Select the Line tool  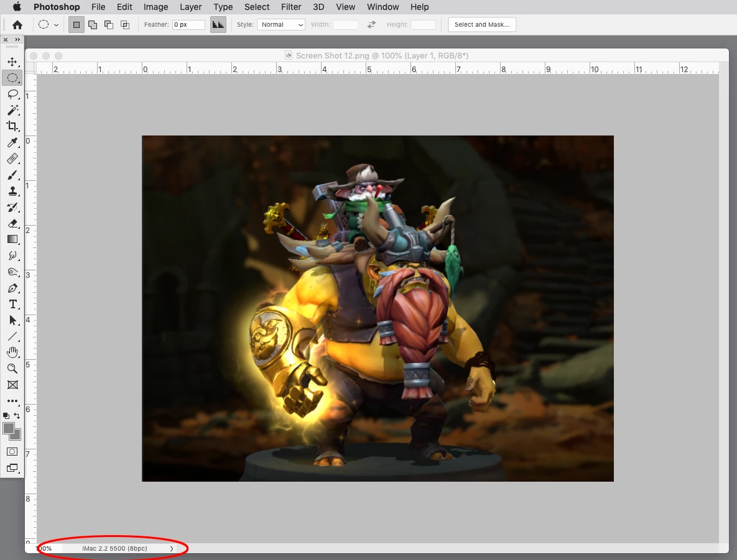click(x=12, y=336)
